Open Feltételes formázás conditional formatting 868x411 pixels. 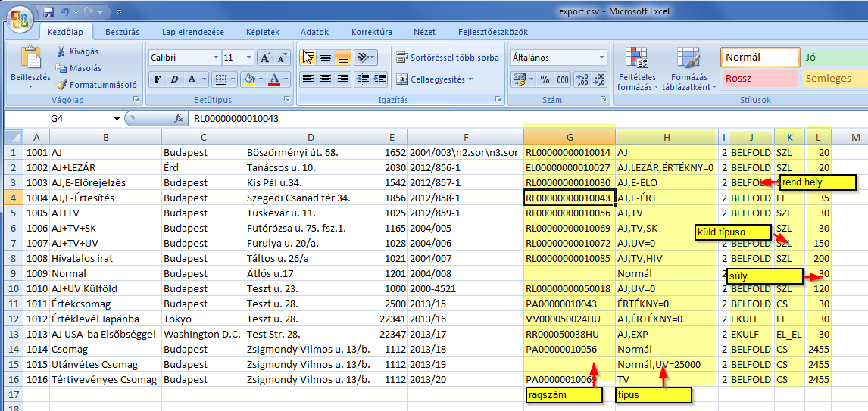[637, 69]
